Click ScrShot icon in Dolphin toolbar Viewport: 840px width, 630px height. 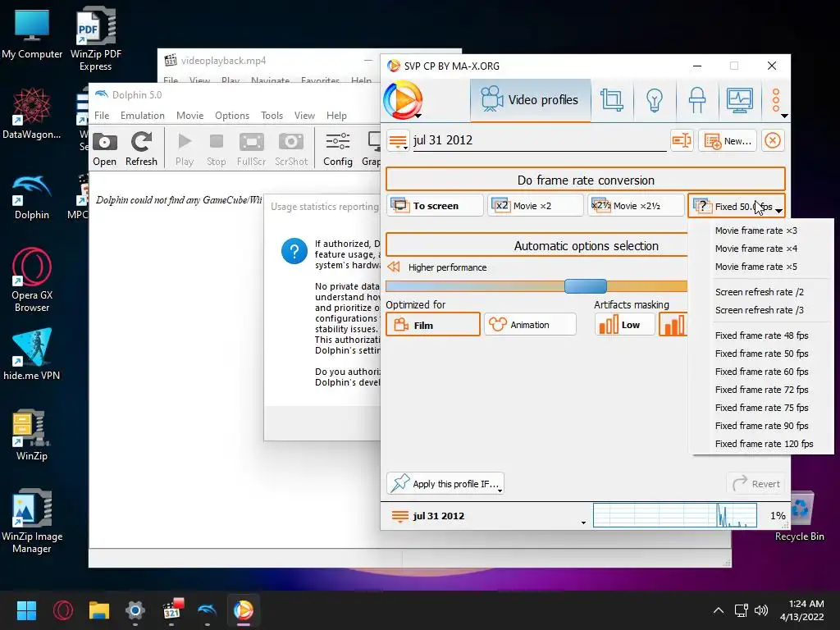tap(291, 149)
